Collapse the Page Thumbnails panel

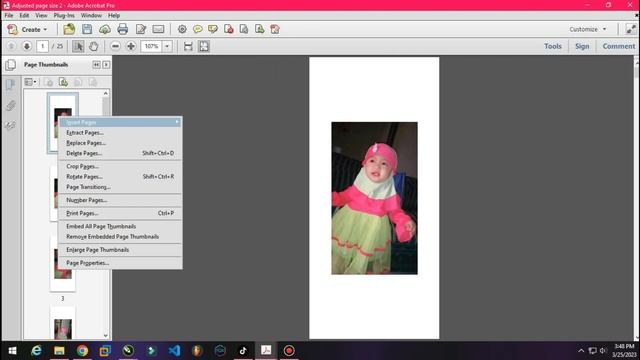(x=96, y=64)
